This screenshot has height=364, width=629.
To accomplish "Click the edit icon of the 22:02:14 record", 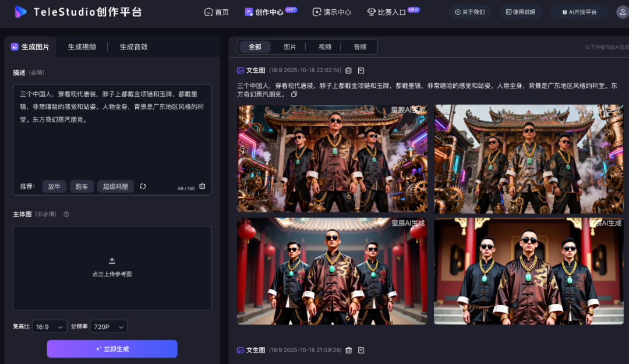I will coord(361,70).
